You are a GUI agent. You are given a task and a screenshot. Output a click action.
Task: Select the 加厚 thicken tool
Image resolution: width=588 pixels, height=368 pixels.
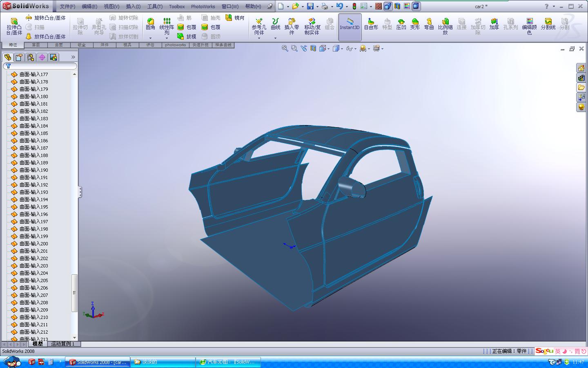(494, 24)
